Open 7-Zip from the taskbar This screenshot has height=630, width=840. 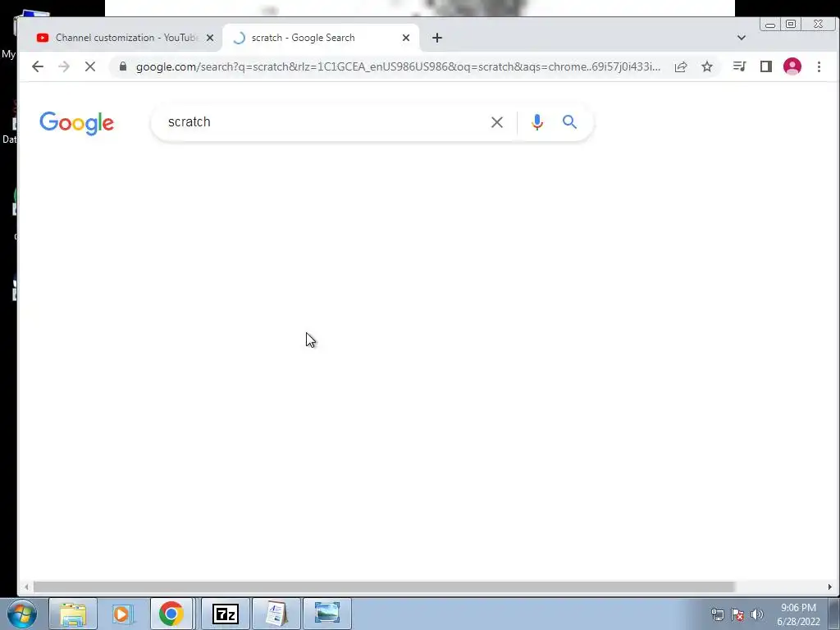tap(225, 614)
